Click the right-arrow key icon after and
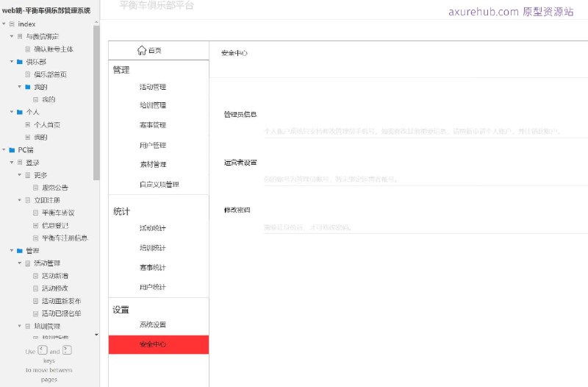 (x=67, y=350)
